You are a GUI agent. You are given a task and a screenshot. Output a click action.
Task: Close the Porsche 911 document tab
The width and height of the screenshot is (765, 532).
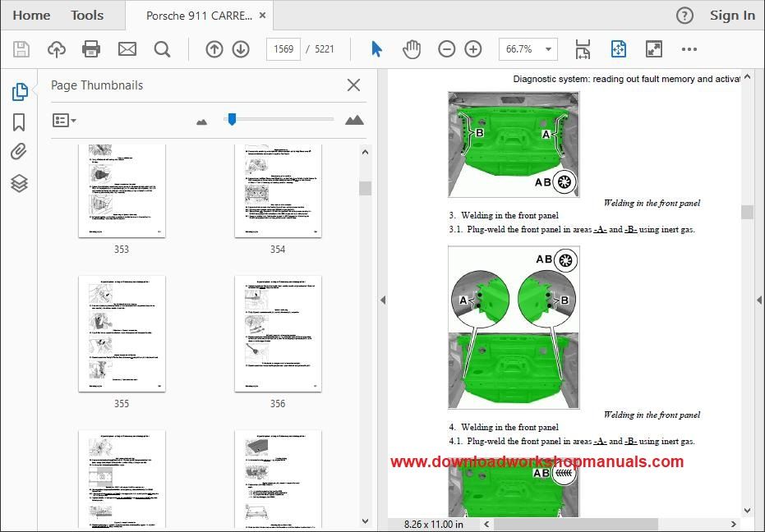(262, 16)
